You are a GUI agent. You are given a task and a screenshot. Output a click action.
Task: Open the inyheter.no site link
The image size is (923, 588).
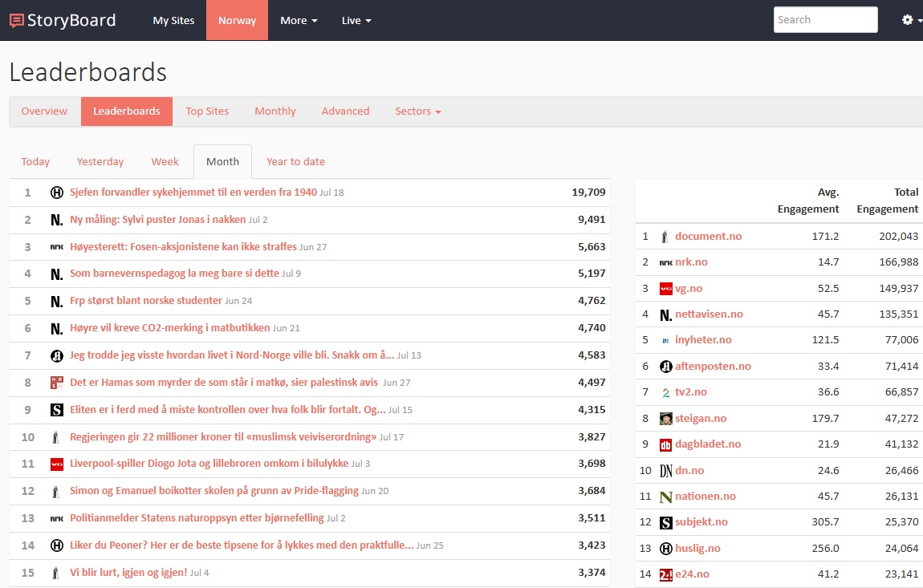coord(703,340)
